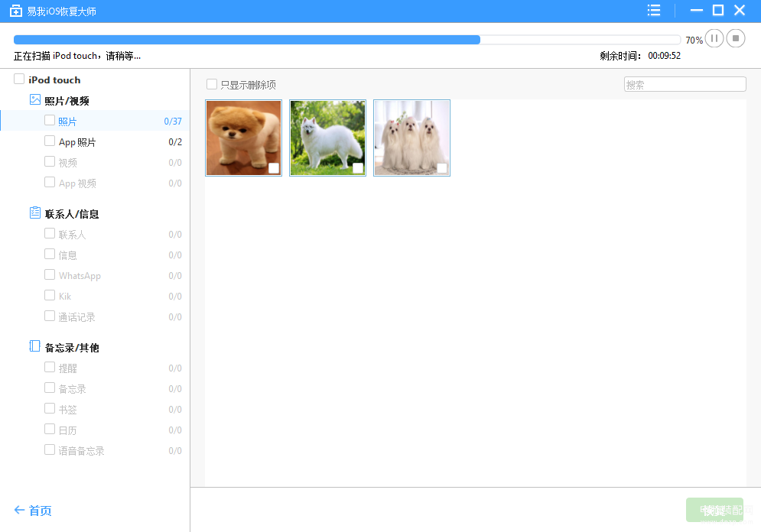
Task: Open the hamburger menu in title bar
Action: (654, 10)
